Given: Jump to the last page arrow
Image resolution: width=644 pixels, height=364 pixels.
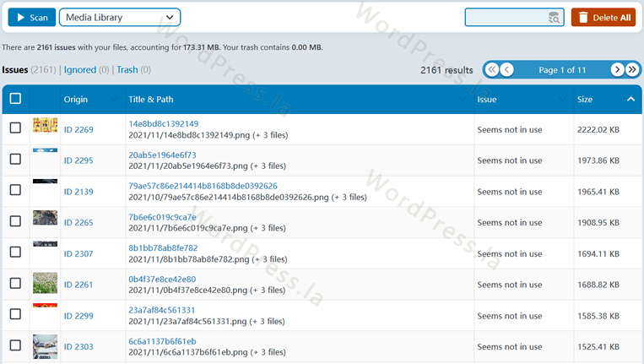Looking at the screenshot, I should pyautogui.click(x=632, y=70).
